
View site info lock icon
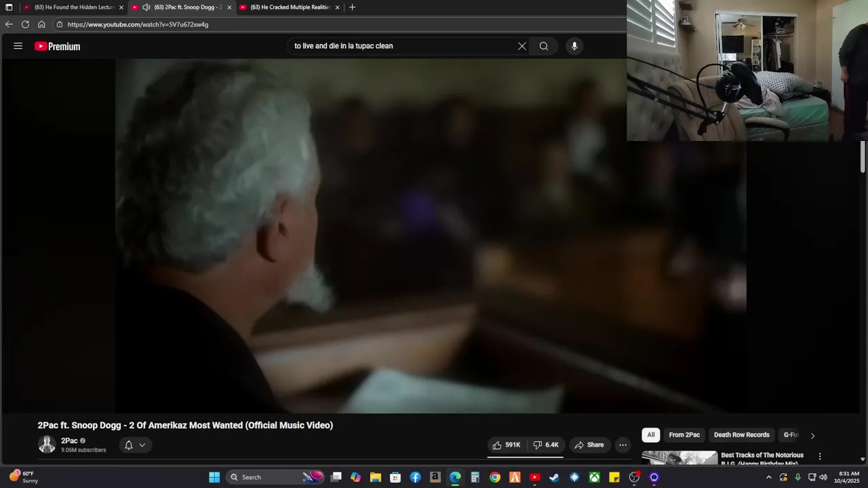[x=60, y=24]
